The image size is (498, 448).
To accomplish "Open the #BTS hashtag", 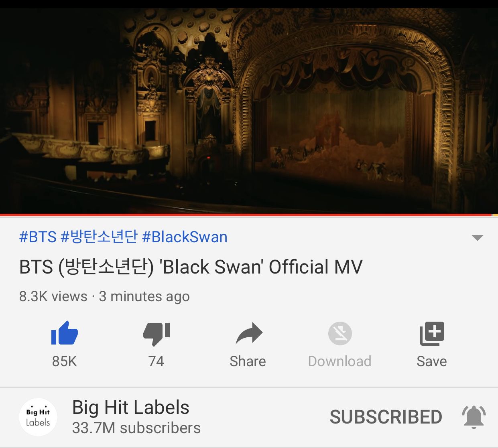I will click(x=38, y=237).
